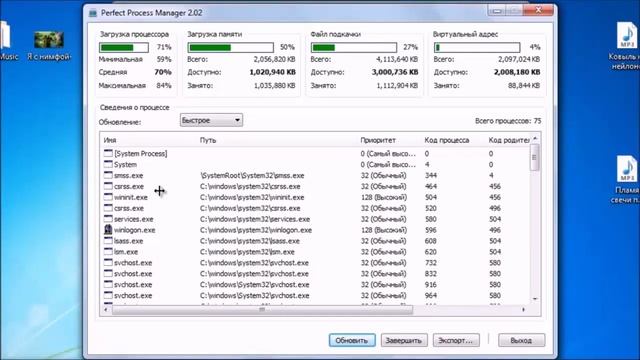Screen dimensions: 640x360
Task: Click the wininit.exe row icon
Action: (108, 197)
